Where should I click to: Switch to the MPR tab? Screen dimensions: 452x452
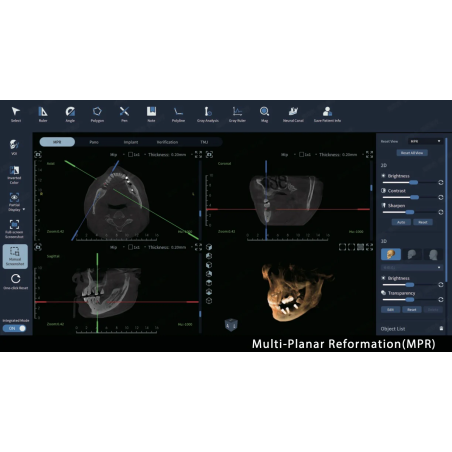coord(57,142)
